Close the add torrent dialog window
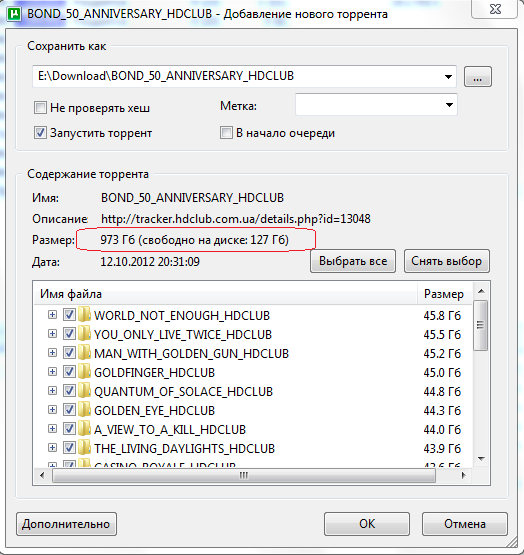This screenshot has height=555, width=524. (x=496, y=9)
